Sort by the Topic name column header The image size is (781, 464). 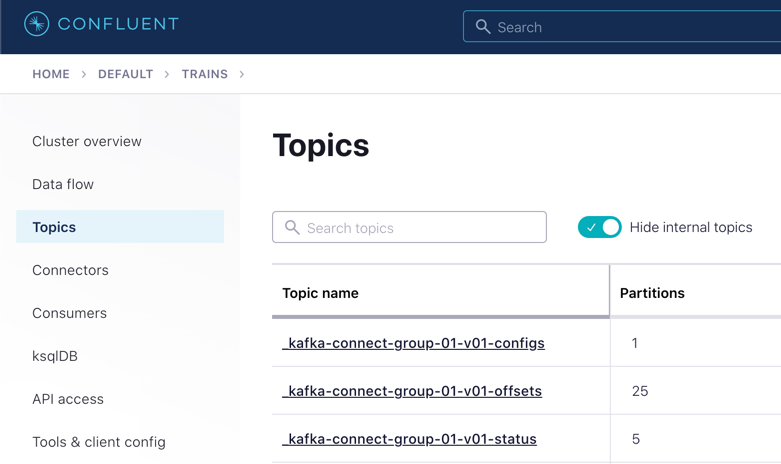[320, 293]
